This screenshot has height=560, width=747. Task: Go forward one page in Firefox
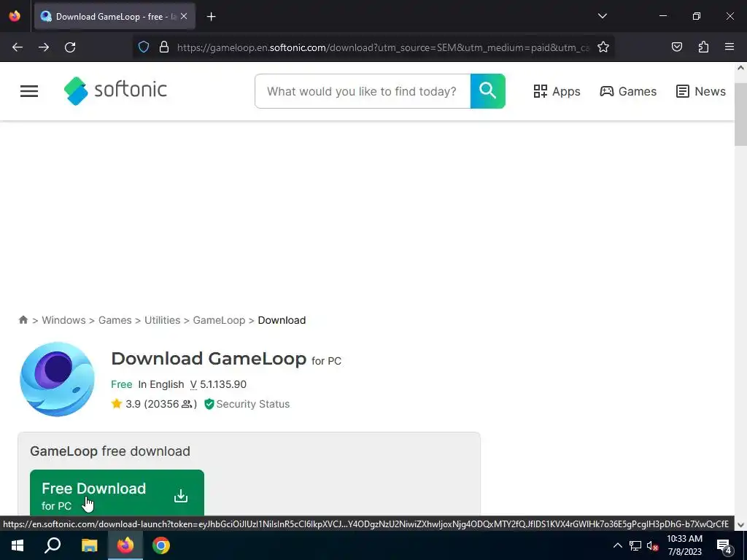pos(44,47)
